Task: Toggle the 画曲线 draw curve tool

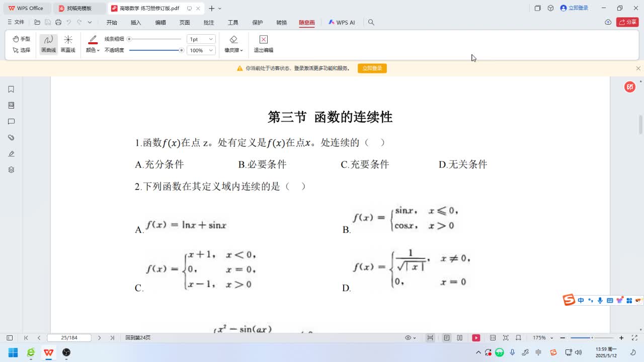Action: (48, 44)
